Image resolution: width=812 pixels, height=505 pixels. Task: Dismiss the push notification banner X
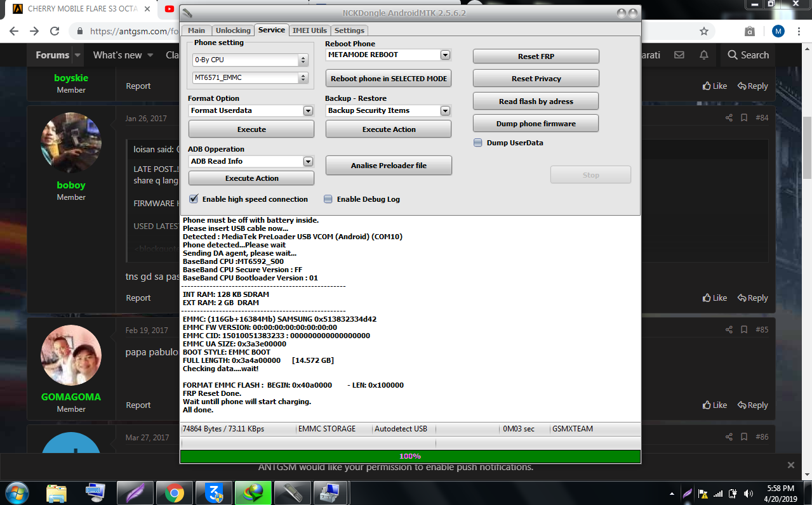[791, 465]
